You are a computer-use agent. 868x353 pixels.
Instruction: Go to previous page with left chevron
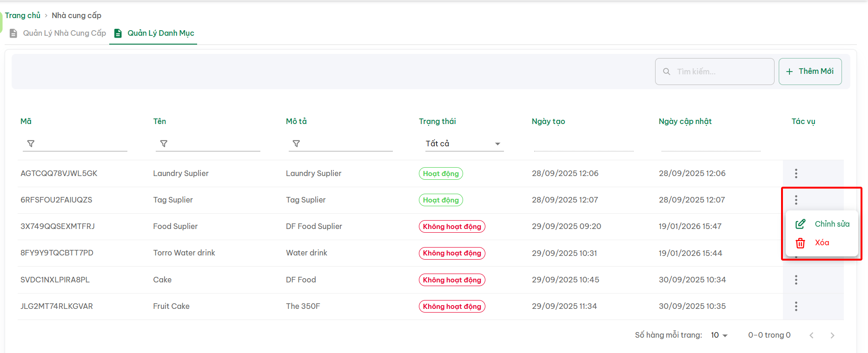pyautogui.click(x=811, y=335)
